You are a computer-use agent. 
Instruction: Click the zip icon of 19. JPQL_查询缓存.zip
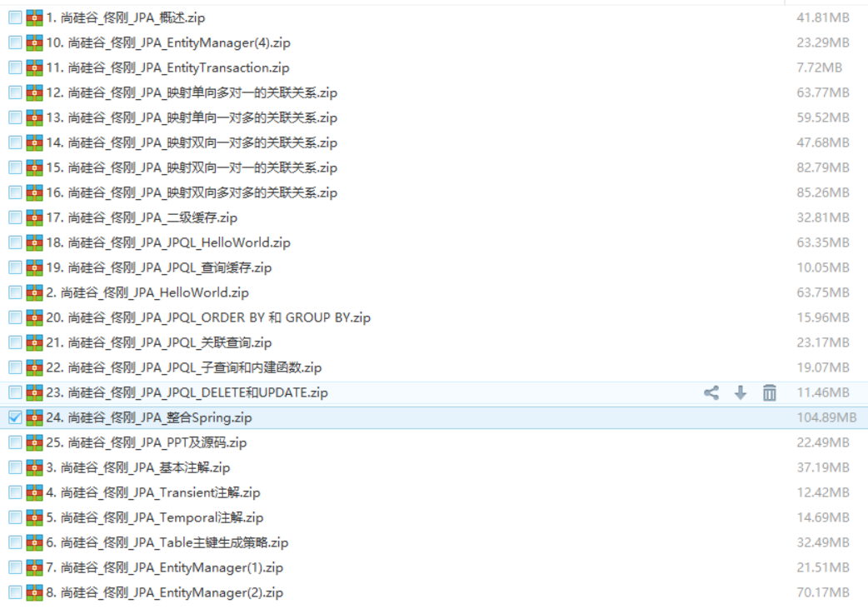tap(34, 267)
